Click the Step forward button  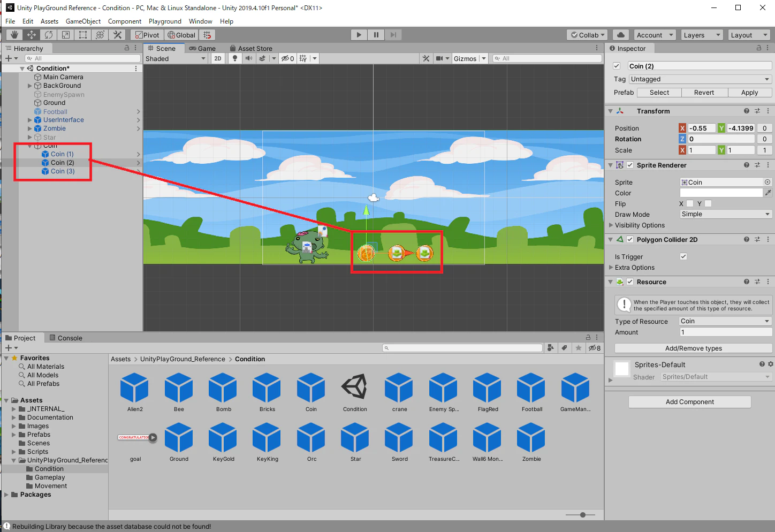click(x=393, y=35)
